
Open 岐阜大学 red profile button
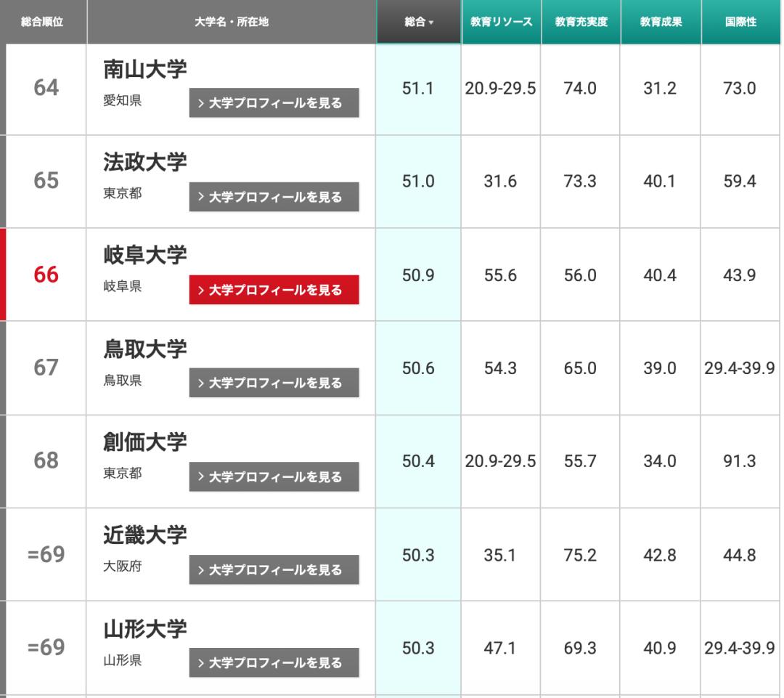coord(274,290)
